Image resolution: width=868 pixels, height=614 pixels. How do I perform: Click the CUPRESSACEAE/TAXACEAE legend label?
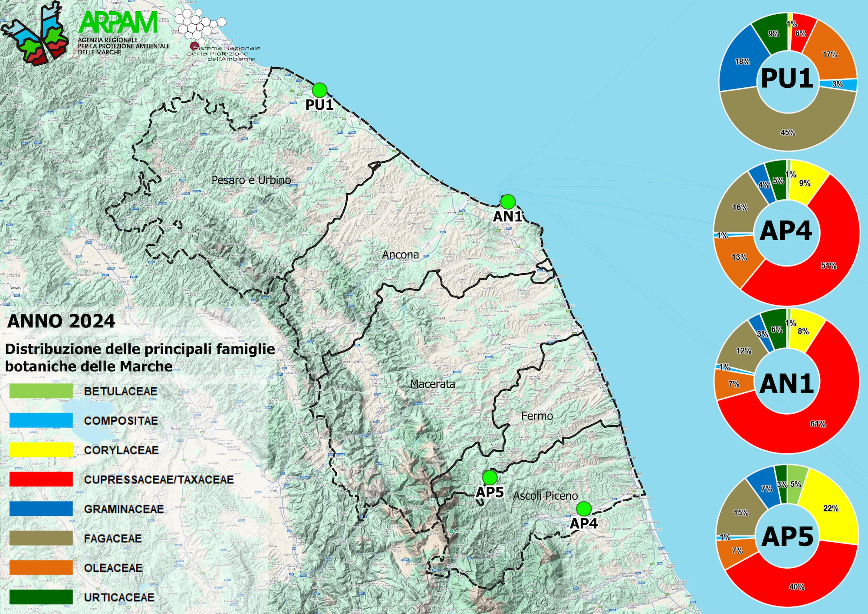[159, 480]
